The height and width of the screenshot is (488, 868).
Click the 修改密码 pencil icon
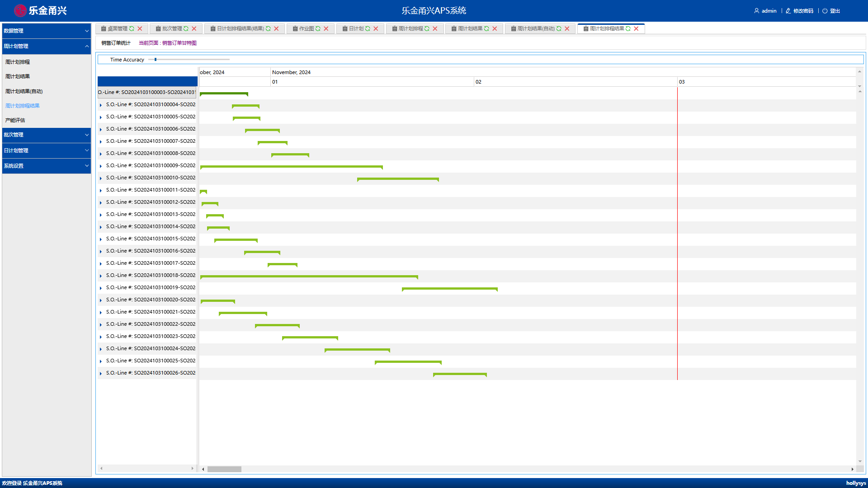[x=788, y=11]
